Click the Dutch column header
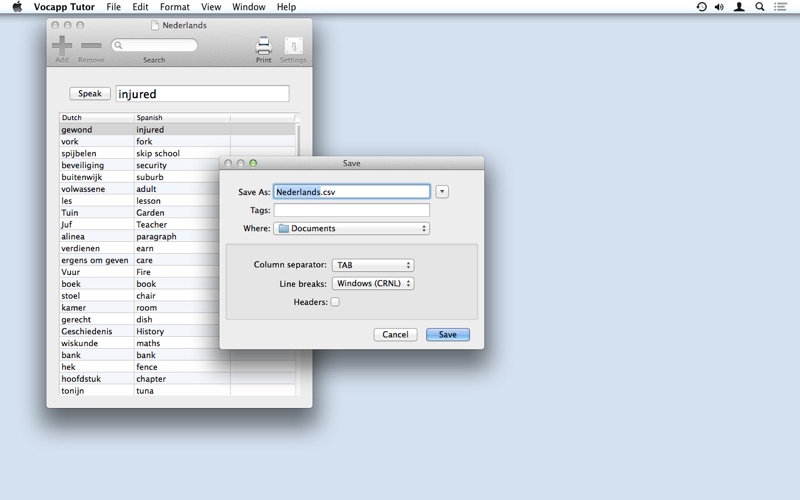The height and width of the screenshot is (500, 800). pyautogui.click(x=96, y=117)
